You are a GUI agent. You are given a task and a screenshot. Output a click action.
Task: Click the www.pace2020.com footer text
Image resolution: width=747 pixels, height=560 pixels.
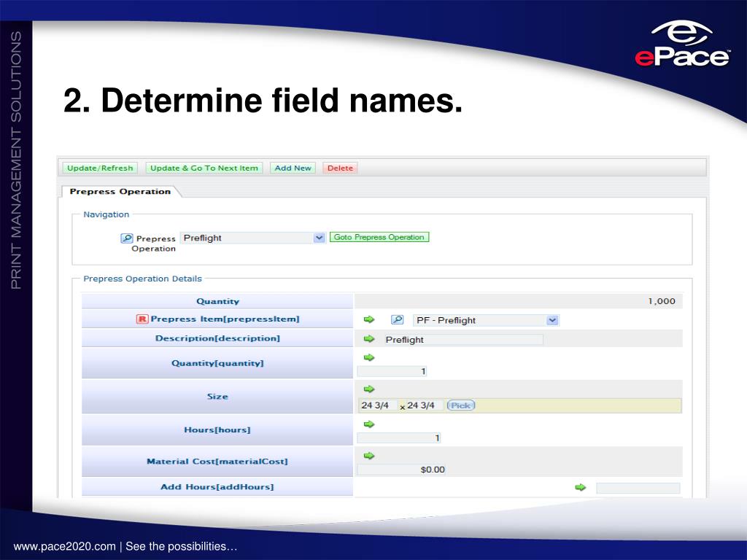tap(64, 546)
